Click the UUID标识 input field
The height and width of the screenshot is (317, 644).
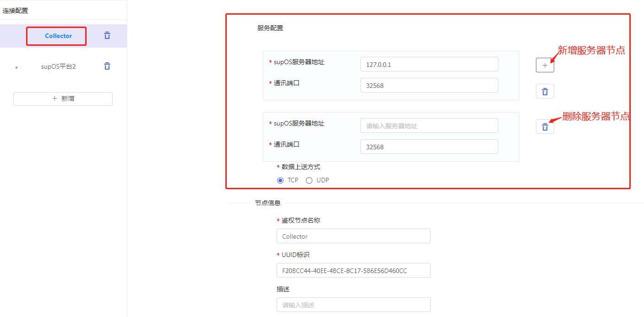pos(353,271)
